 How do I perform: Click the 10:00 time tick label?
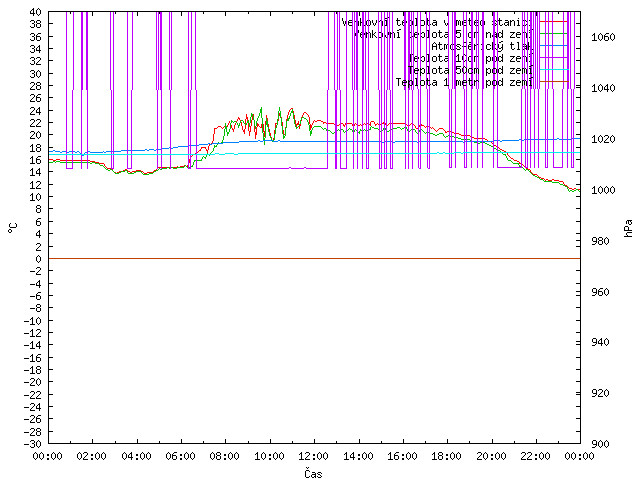pos(269,456)
